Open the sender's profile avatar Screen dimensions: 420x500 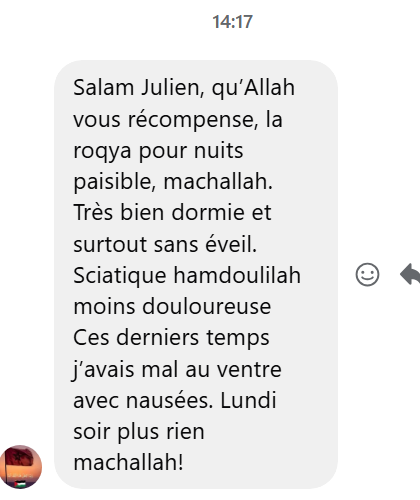21,467
